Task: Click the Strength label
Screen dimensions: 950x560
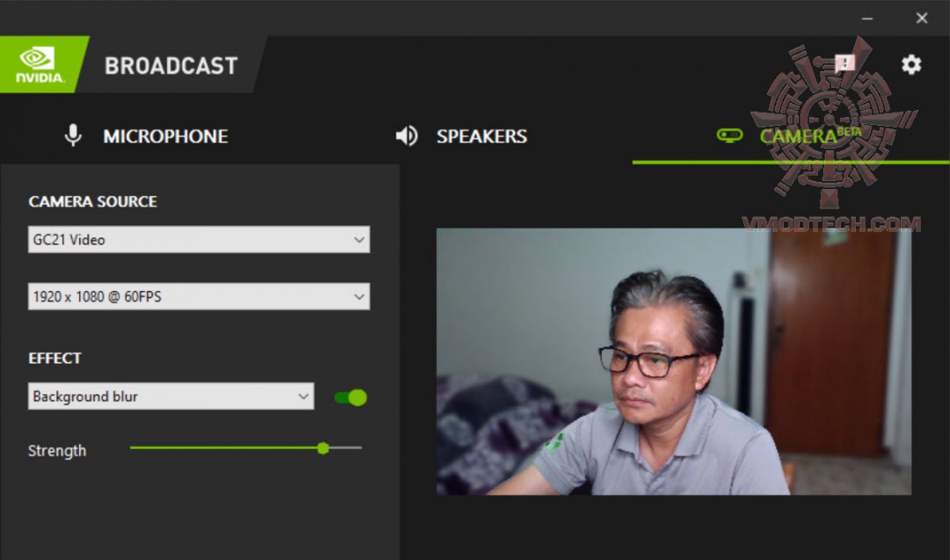Action: click(x=57, y=451)
